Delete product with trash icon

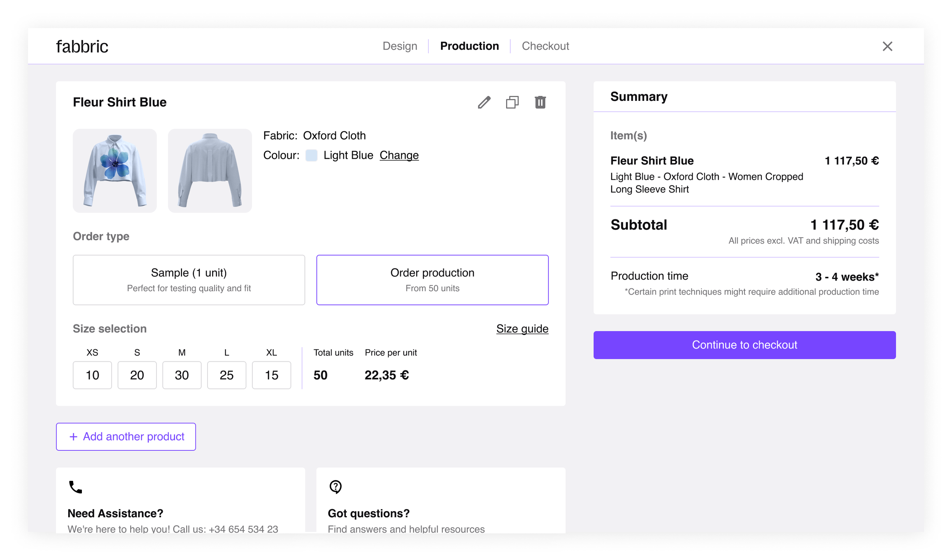click(x=540, y=102)
